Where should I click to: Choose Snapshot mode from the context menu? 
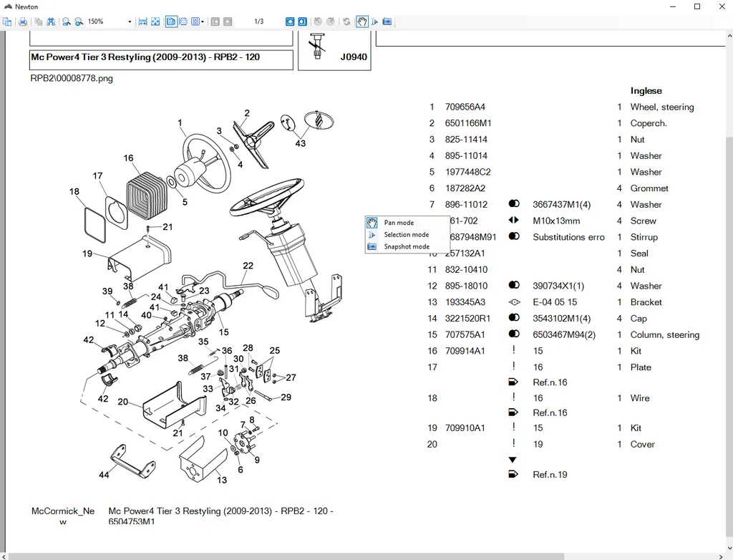[x=406, y=246]
